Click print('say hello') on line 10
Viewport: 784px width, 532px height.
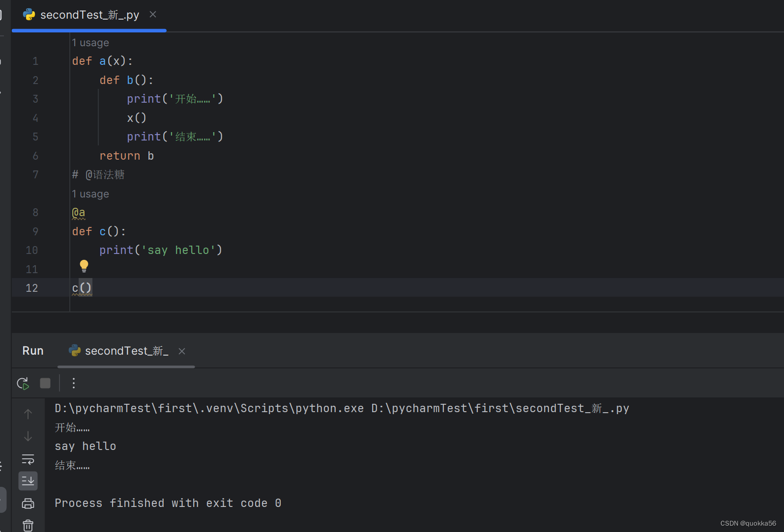coord(161,250)
